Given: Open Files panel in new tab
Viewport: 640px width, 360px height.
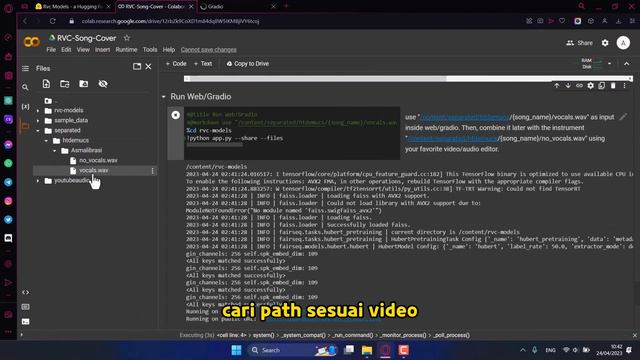Looking at the screenshot, I should tap(137, 67).
